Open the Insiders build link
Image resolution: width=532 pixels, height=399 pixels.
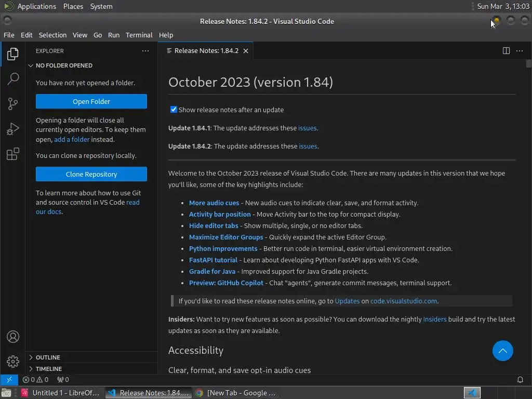point(435,320)
